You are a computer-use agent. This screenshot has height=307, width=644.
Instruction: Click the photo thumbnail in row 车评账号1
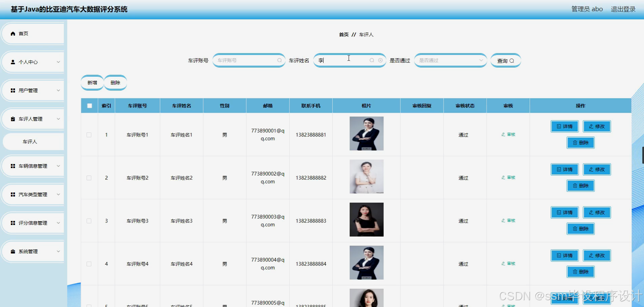tap(367, 134)
